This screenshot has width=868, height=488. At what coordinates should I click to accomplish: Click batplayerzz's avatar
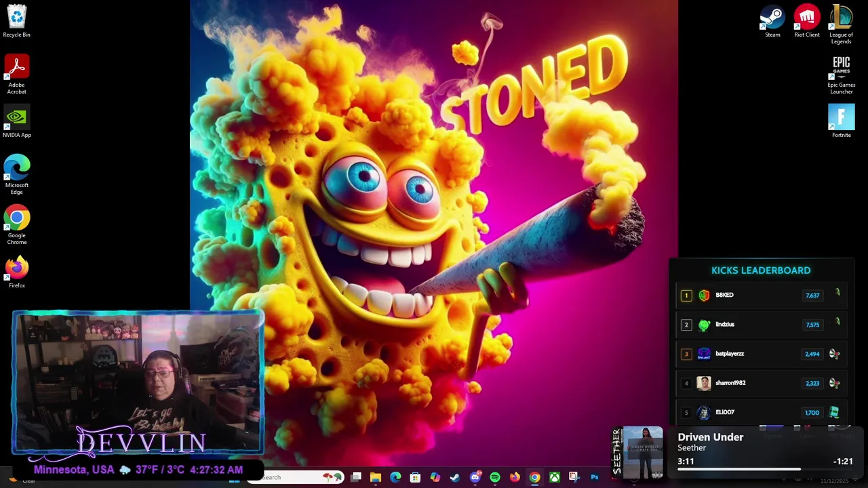[704, 354]
